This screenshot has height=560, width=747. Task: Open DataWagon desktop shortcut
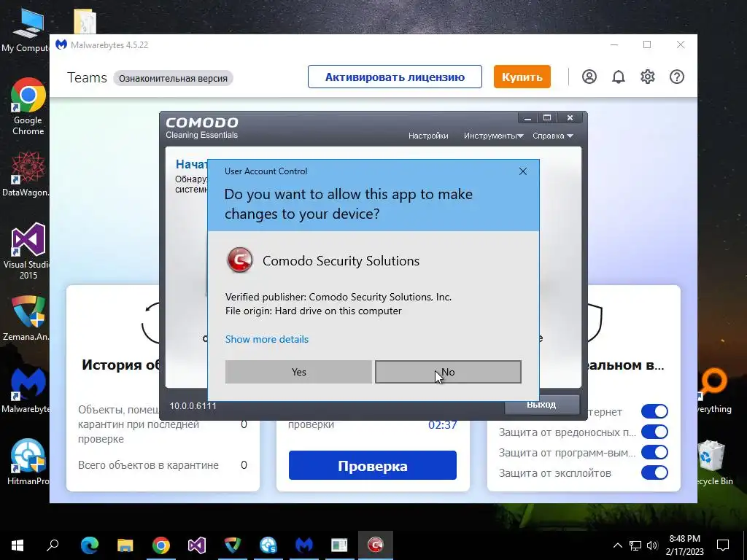click(x=26, y=174)
